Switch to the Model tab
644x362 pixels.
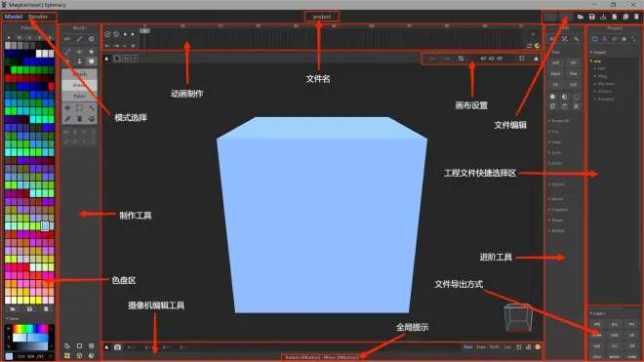coord(13,17)
